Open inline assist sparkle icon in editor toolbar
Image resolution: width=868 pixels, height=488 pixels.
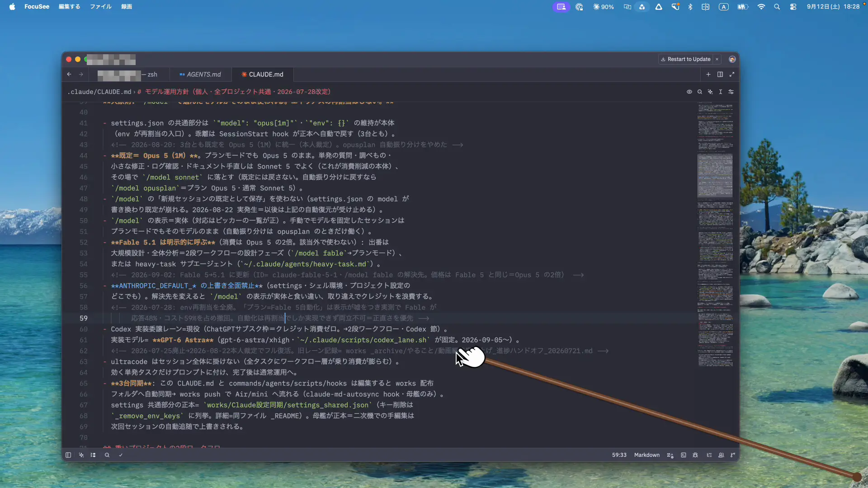710,92
